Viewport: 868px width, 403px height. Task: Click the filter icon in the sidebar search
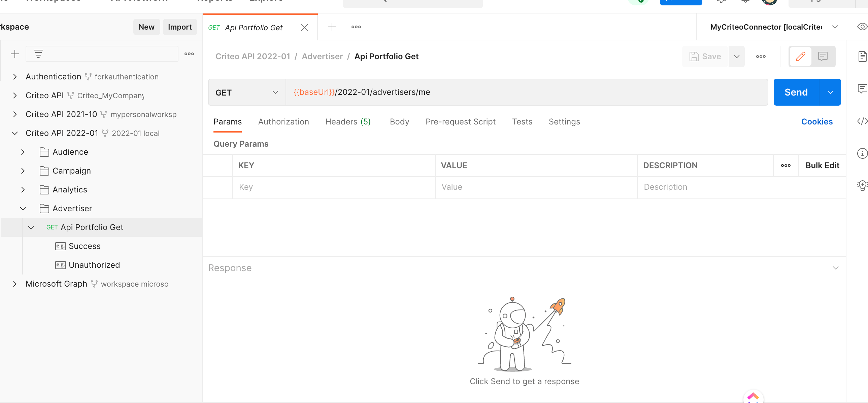click(38, 53)
